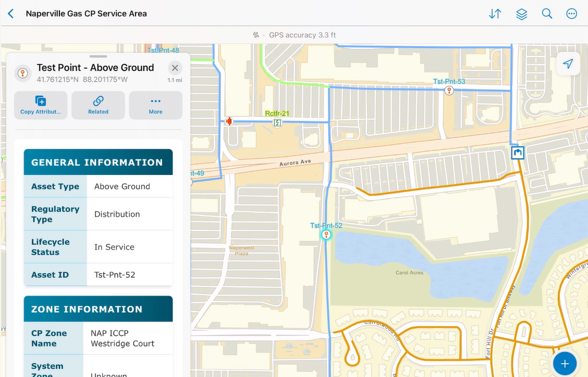Tap the blue valve symbol at the map's right edge
588x377 pixels.
pos(517,153)
